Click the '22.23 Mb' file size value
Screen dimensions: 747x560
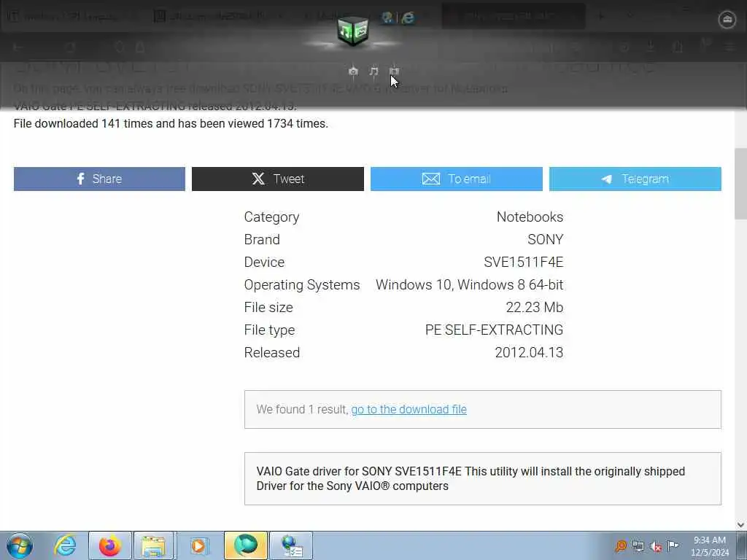[x=535, y=308]
